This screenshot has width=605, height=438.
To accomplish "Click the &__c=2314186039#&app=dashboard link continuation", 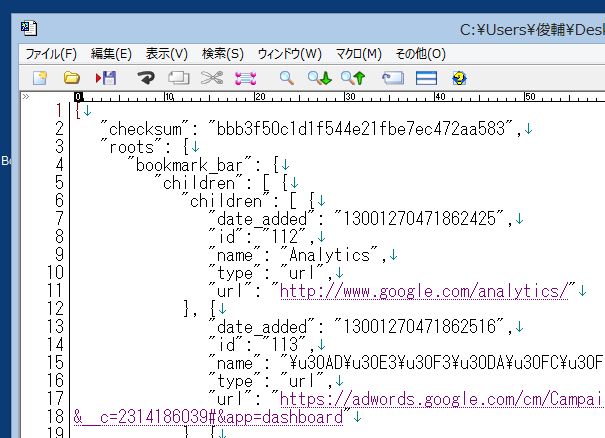I will [x=208, y=418].
